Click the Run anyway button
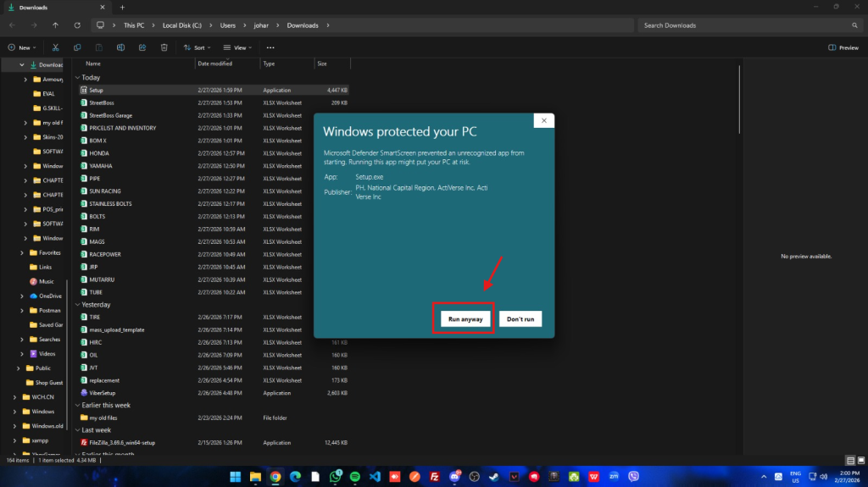This screenshot has width=868, height=487. 465,319
